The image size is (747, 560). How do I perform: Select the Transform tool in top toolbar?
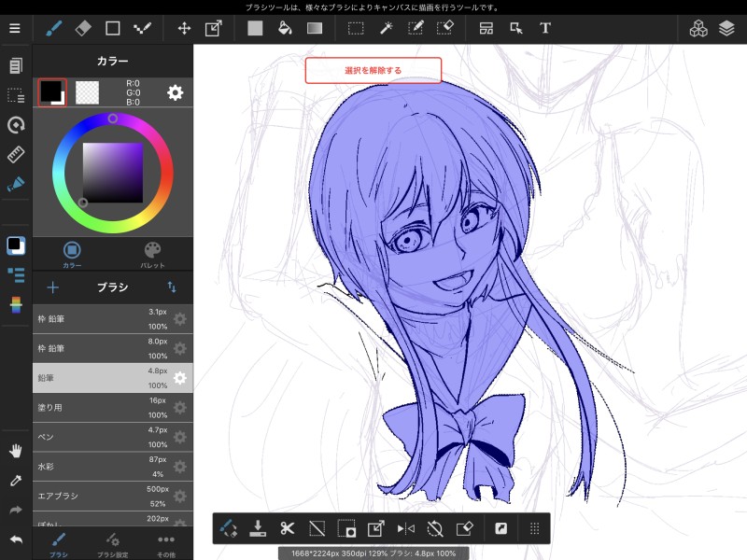214,28
